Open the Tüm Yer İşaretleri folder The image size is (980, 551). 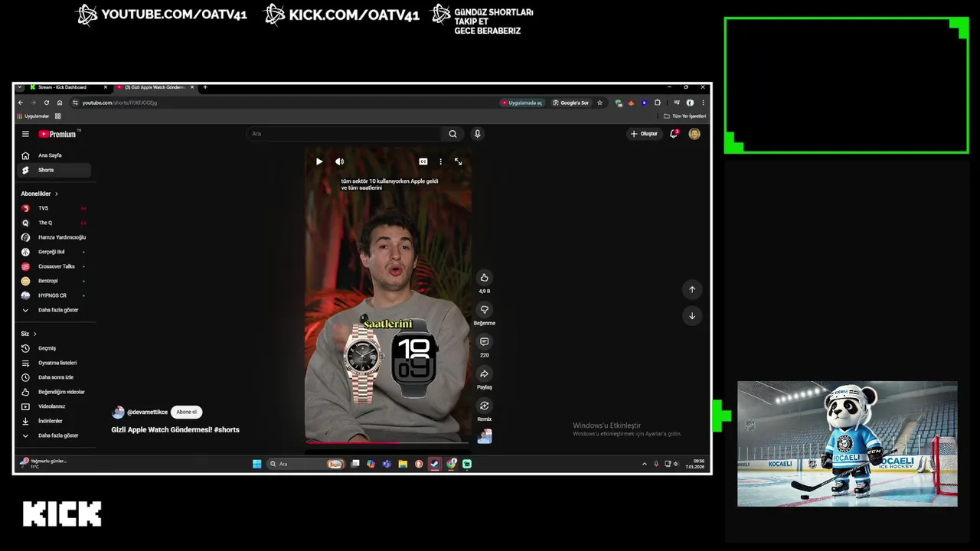click(x=684, y=116)
